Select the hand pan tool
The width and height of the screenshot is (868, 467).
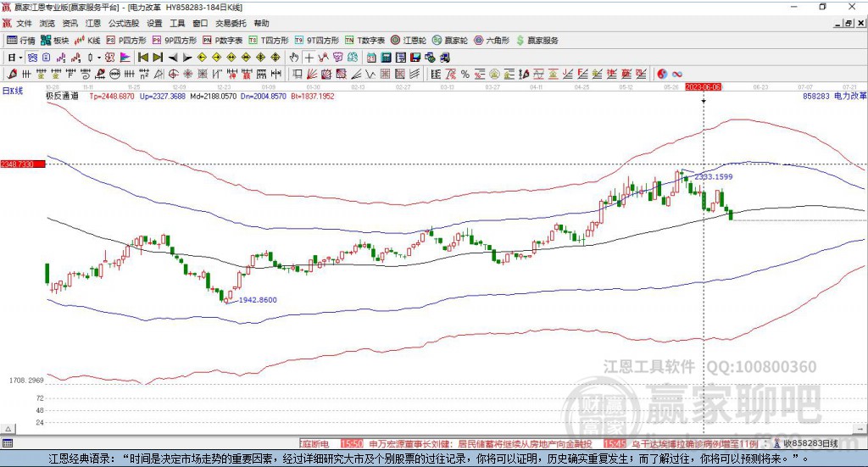point(294,58)
